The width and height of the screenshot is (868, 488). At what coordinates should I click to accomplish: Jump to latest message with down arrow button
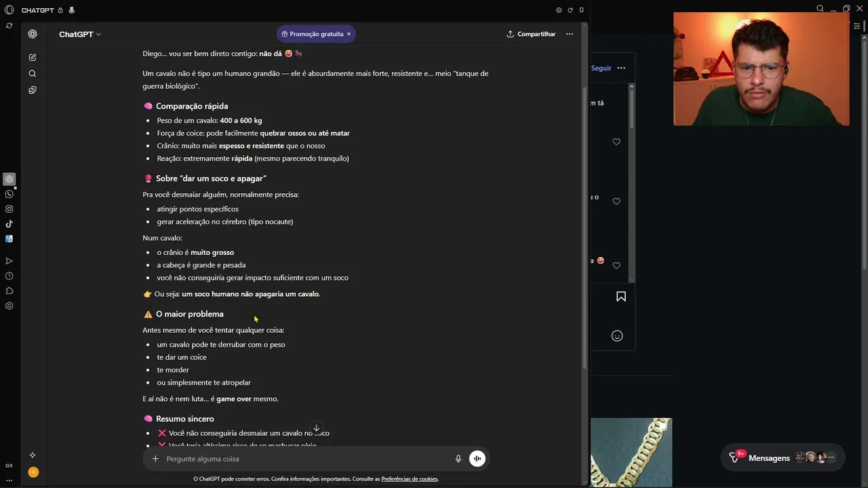click(x=316, y=428)
